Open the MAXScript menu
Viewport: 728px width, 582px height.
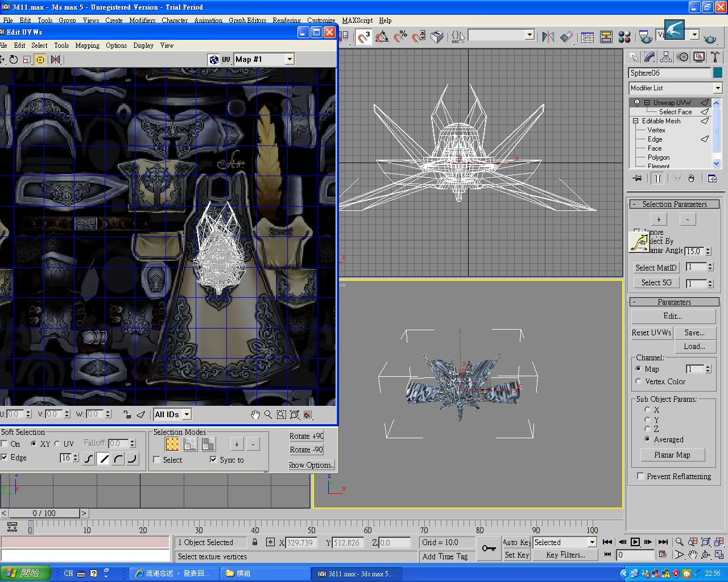point(358,20)
